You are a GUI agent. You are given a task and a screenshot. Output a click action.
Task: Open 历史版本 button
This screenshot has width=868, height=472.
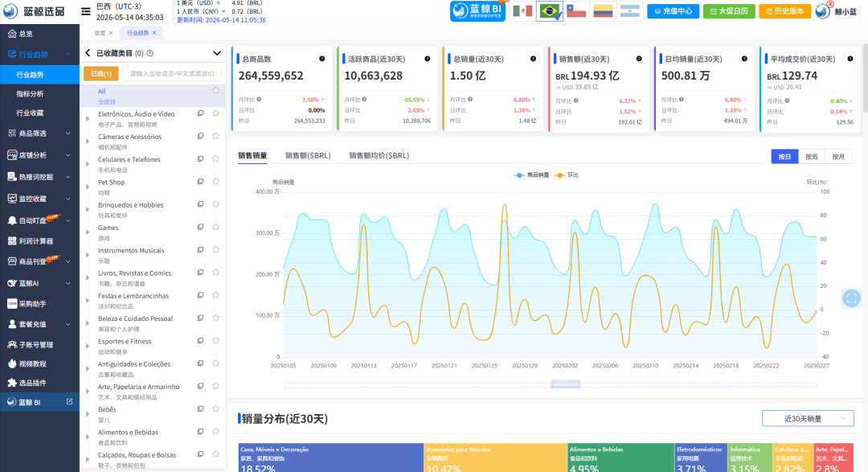point(785,11)
